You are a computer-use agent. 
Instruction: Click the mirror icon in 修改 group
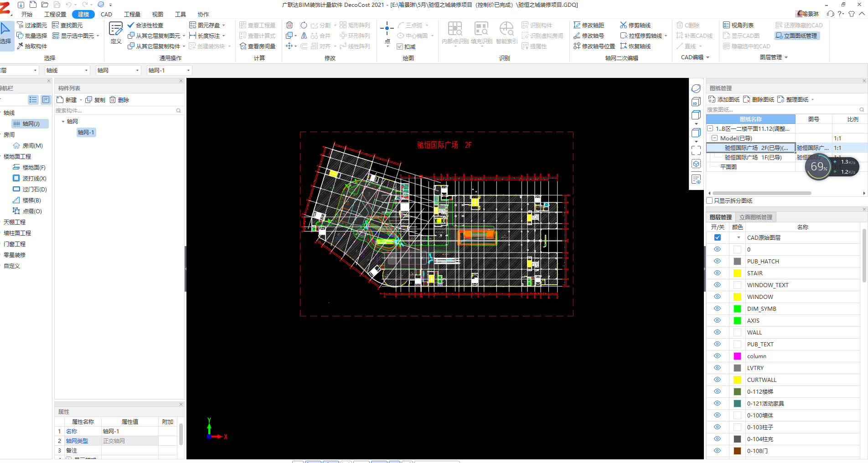coord(304,36)
